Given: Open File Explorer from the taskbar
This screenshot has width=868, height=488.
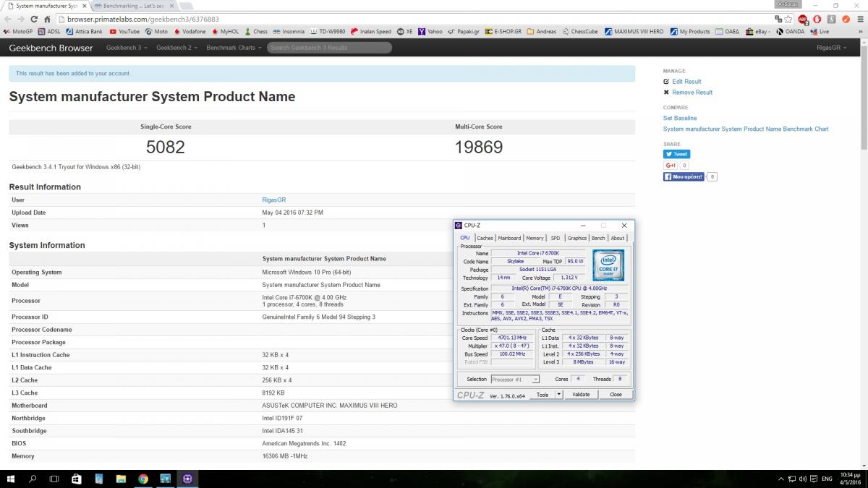Looking at the screenshot, I should tap(121, 479).
